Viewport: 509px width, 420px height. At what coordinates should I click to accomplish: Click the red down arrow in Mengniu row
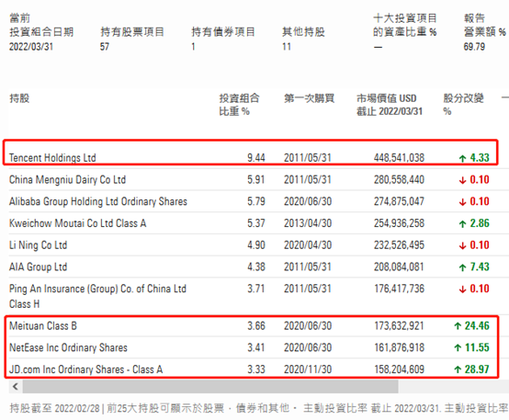(x=462, y=180)
